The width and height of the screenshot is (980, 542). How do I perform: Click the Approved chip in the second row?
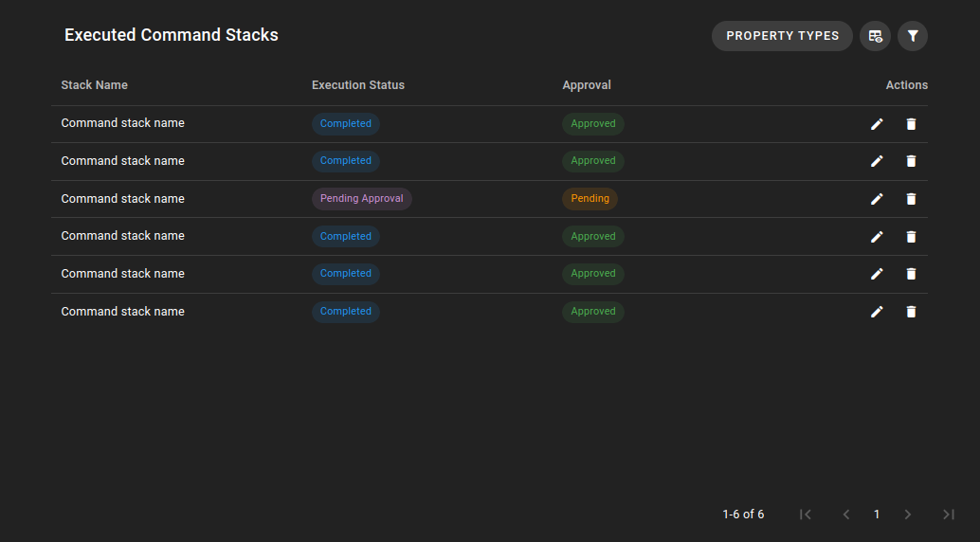pyautogui.click(x=593, y=161)
